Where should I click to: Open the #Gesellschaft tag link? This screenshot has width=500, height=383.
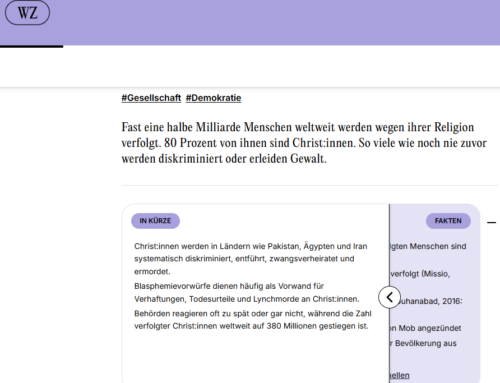[151, 98]
